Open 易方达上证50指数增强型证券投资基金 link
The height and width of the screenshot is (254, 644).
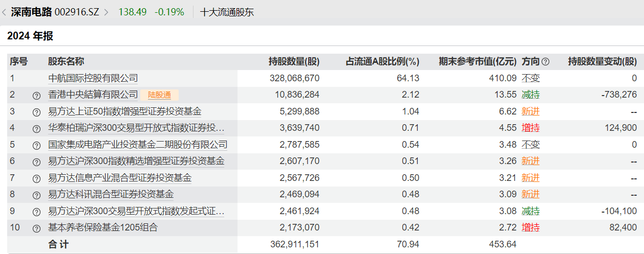point(125,111)
